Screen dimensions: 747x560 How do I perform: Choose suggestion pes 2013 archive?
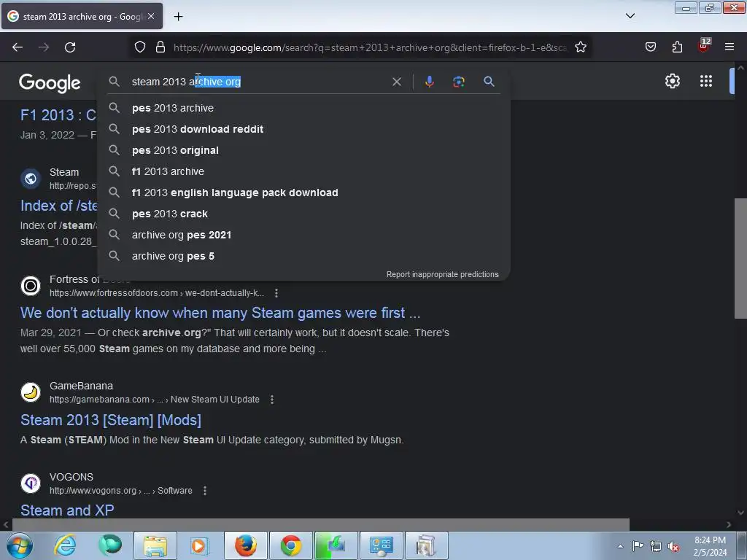pos(303,108)
